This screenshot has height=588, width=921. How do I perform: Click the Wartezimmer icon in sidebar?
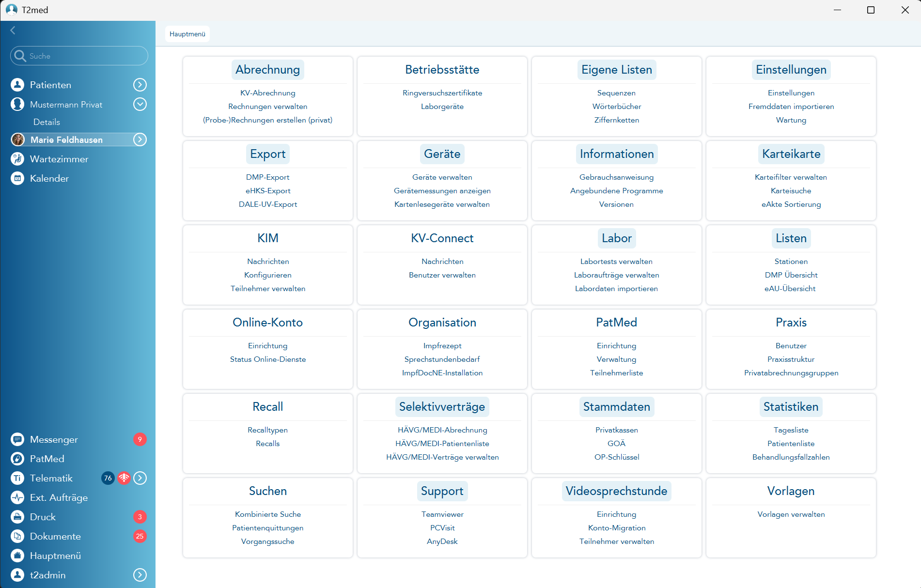[x=17, y=159]
